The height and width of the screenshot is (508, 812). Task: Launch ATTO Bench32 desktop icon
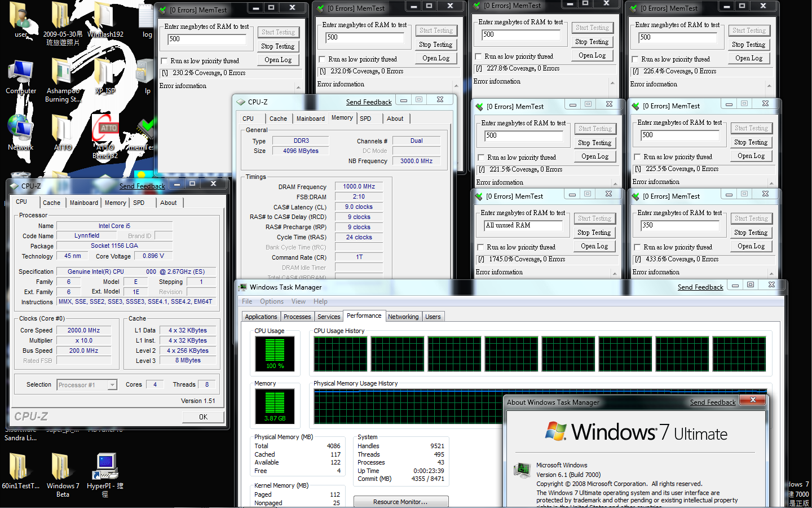click(105, 137)
